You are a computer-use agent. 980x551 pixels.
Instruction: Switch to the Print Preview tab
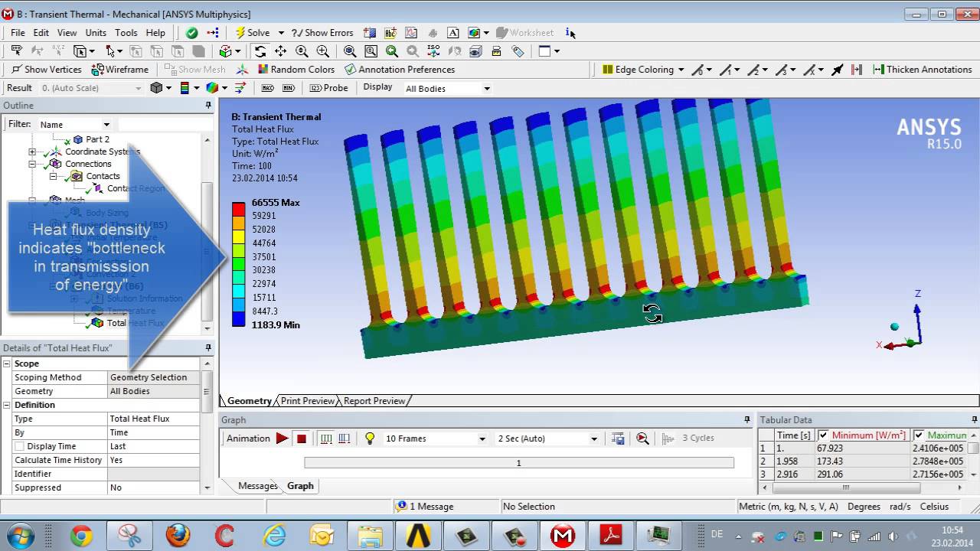tap(307, 401)
